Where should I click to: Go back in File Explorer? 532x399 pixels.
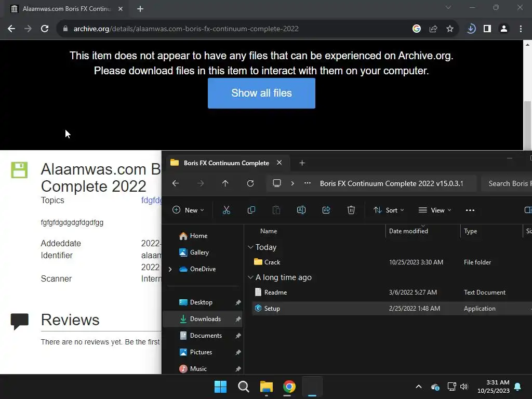[176, 183]
